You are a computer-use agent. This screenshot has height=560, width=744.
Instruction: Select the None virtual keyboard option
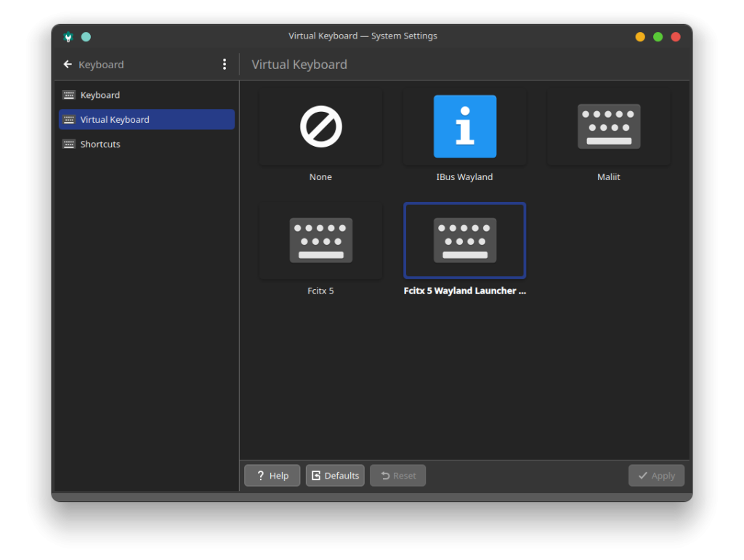point(320,127)
